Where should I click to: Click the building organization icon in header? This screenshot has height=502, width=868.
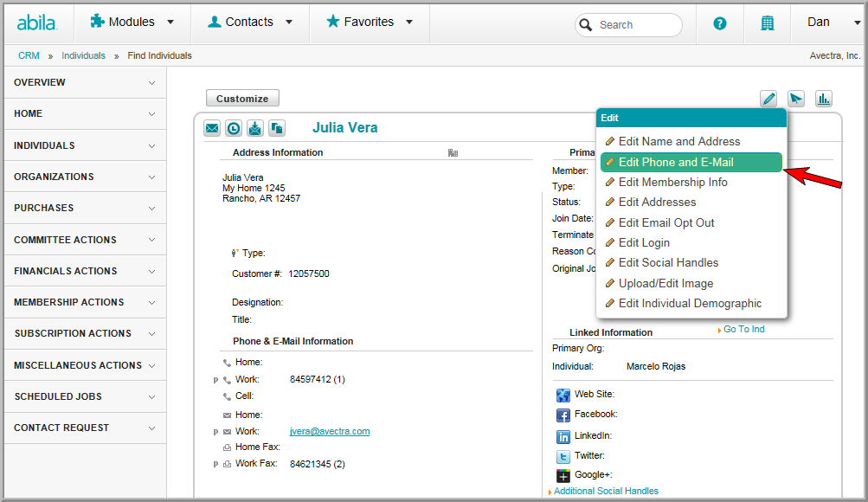768,23
